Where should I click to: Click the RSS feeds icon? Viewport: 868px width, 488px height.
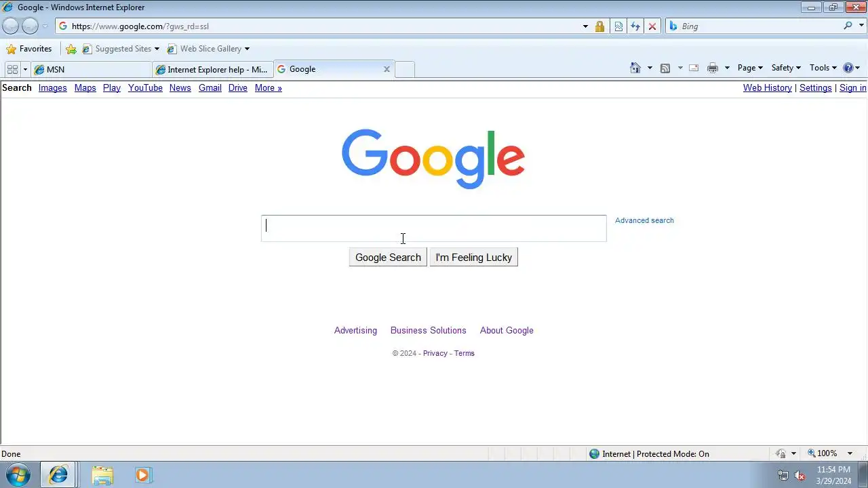(x=665, y=68)
